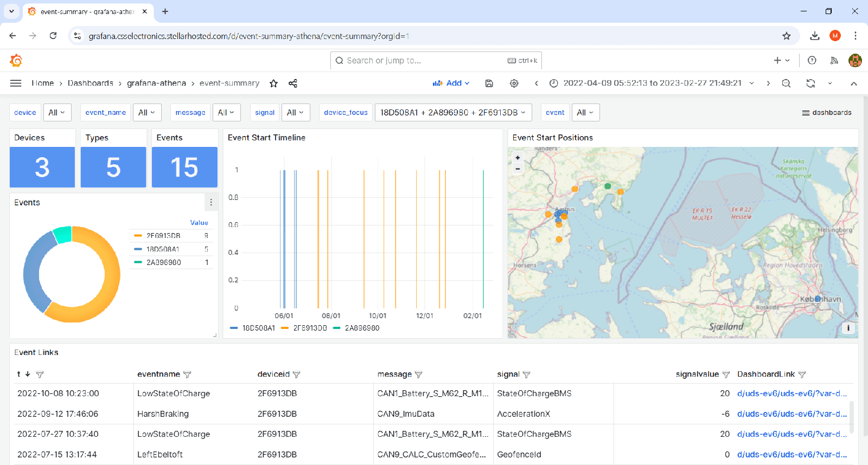Viewport: 868px width, 465px height.
Task: Filter the eventname column
Action: (187, 374)
